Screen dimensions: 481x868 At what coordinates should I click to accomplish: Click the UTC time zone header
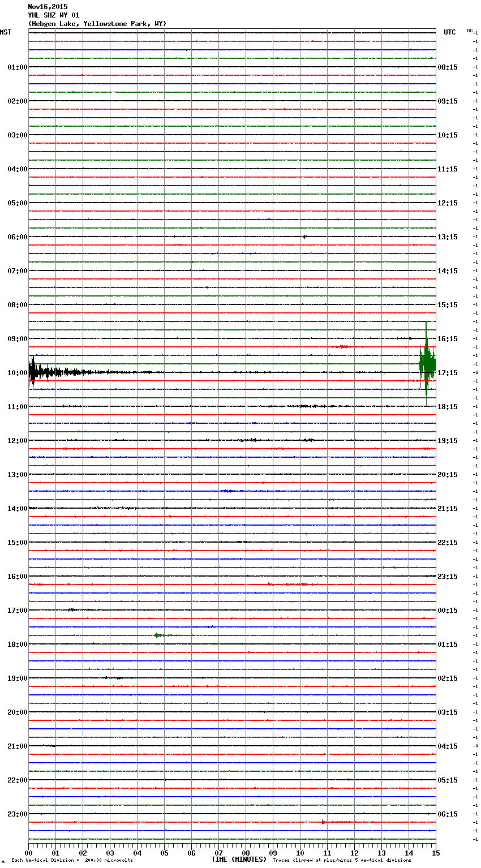point(450,32)
